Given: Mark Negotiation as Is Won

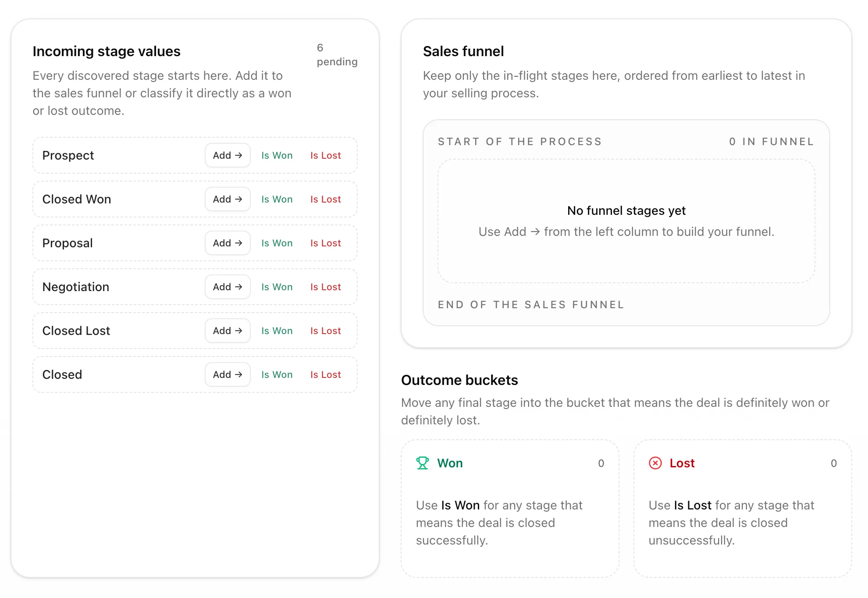Looking at the screenshot, I should point(277,287).
